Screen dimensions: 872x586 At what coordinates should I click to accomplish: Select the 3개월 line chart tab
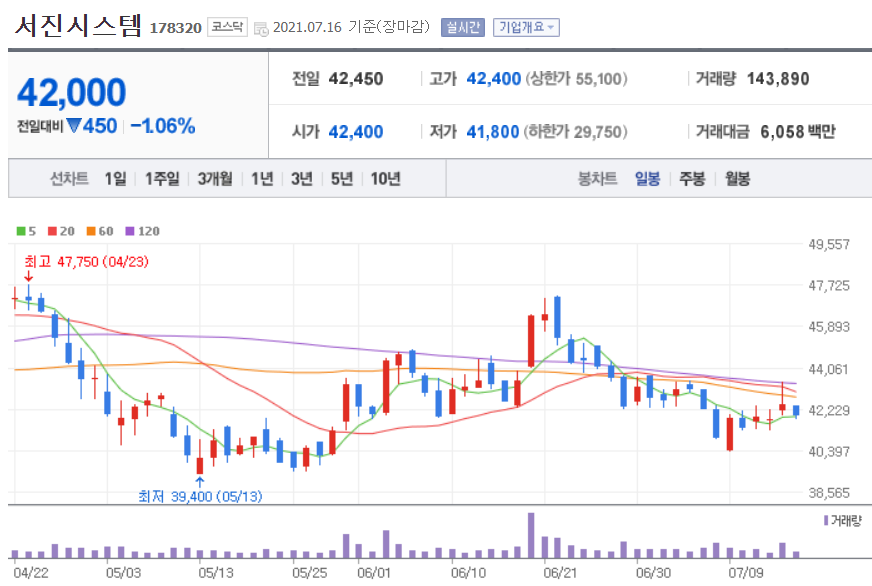(x=215, y=178)
